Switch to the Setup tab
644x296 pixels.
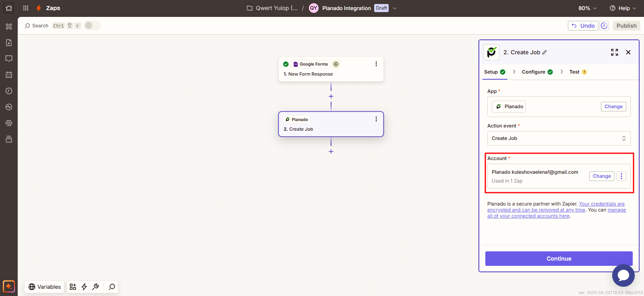tap(495, 72)
